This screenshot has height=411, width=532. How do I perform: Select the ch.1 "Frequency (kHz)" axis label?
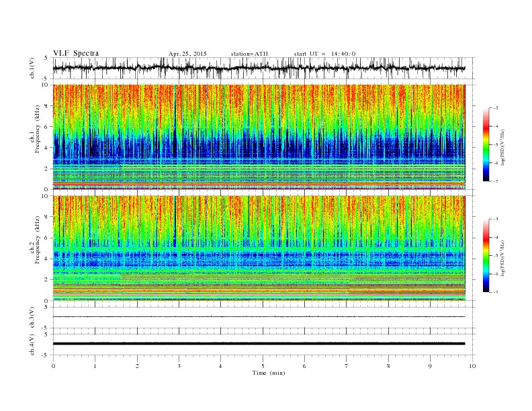tap(38, 129)
